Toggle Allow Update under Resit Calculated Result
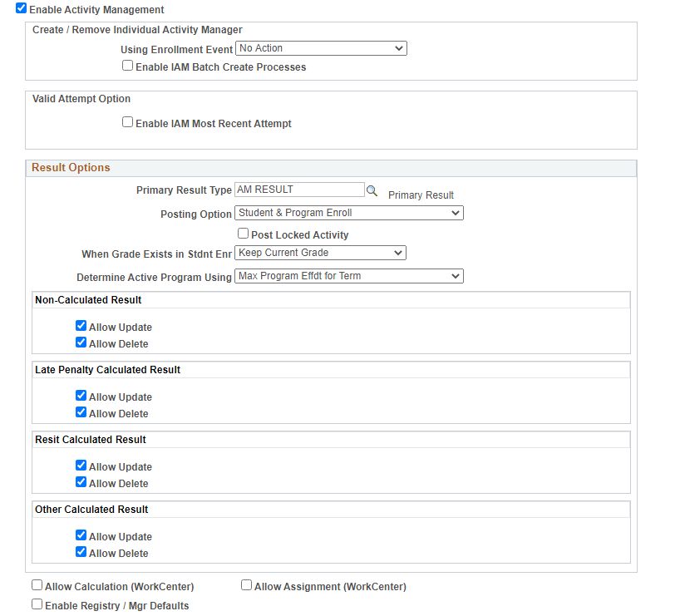The height and width of the screenshot is (616, 680). coord(81,466)
